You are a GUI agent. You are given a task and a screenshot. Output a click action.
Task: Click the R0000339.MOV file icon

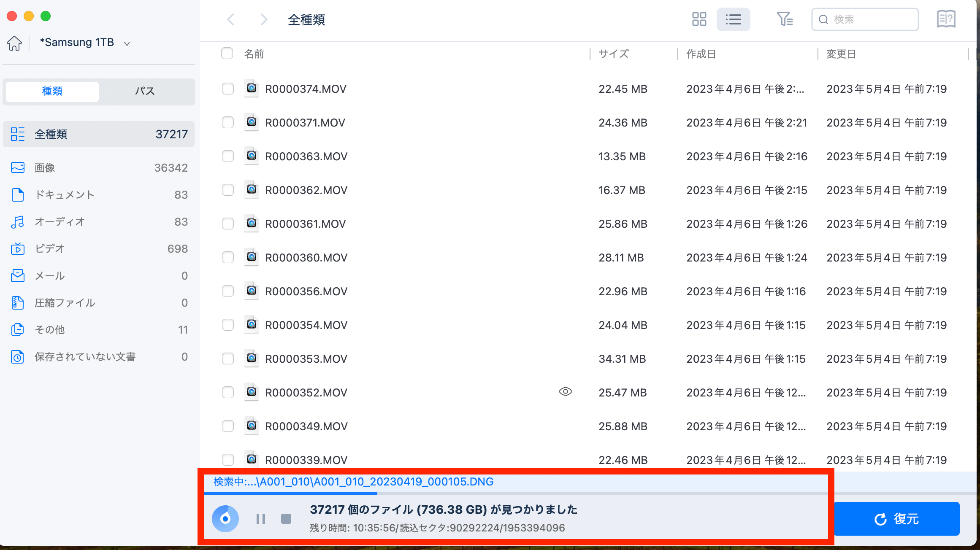[252, 459]
